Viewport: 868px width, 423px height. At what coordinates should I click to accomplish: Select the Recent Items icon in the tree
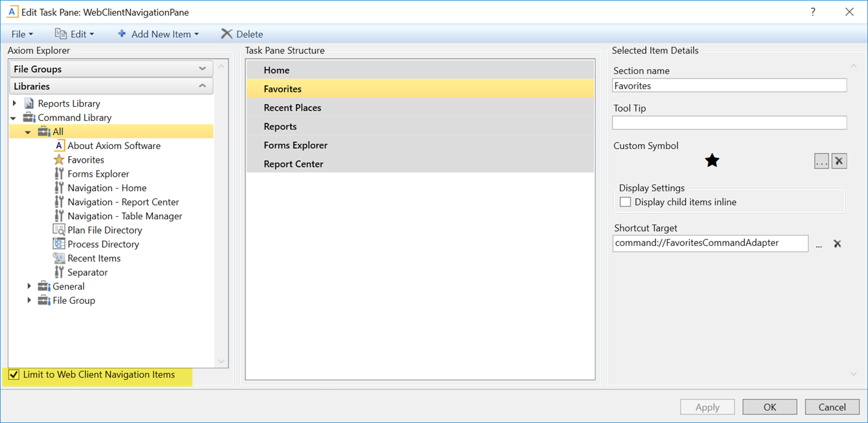click(59, 258)
